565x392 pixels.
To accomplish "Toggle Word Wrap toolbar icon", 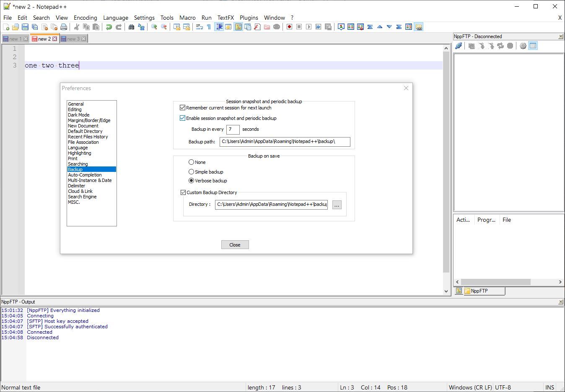I will coord(200,27).
